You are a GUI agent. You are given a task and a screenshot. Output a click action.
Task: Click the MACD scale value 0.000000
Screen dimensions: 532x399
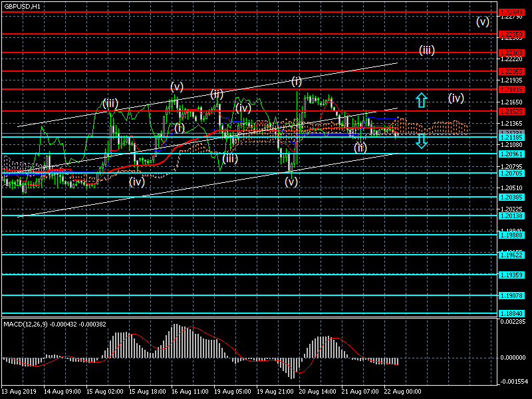513,358
